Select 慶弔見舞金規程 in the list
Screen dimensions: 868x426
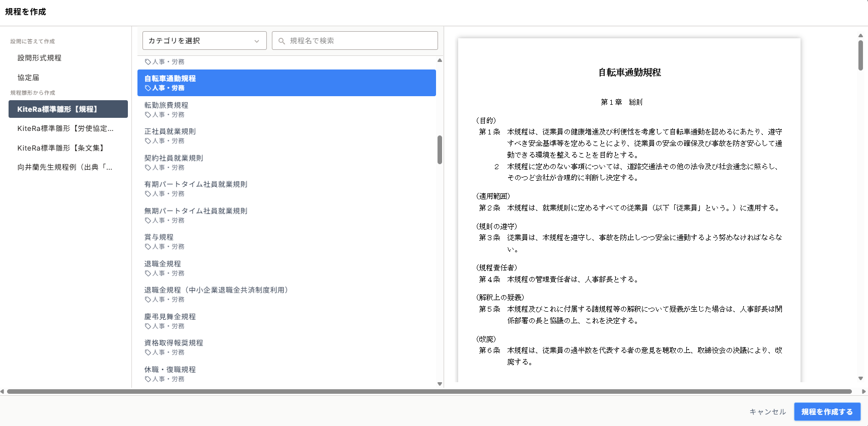[286, 321]
